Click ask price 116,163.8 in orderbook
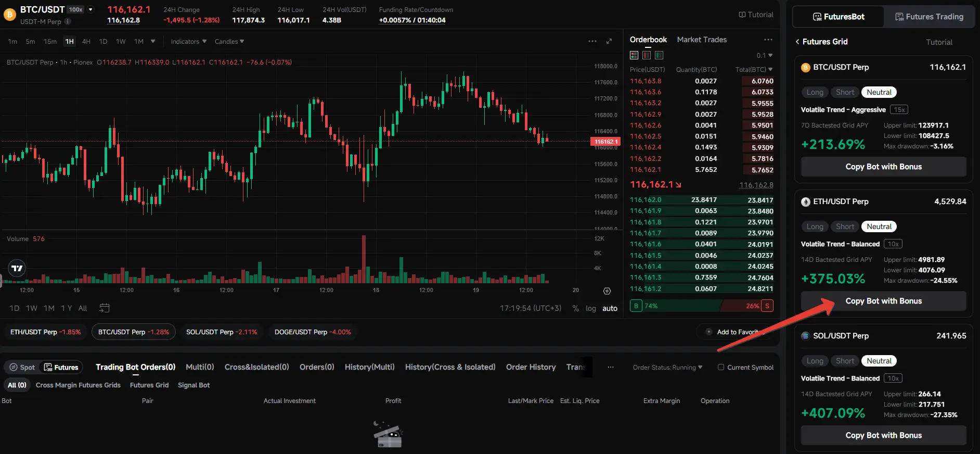The image size is (980, 454). (646, 81)
